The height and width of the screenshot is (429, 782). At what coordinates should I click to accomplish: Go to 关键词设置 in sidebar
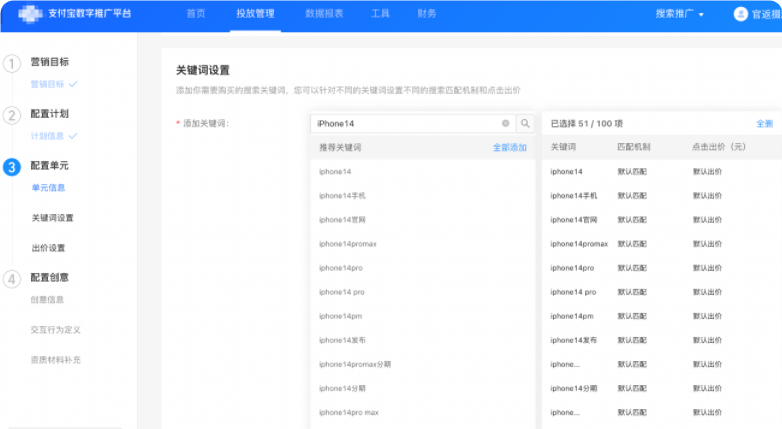point(52,218)
